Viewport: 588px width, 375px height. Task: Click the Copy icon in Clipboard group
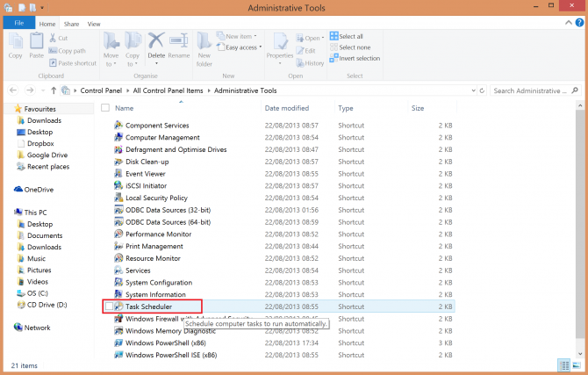(x=16, y=41)
